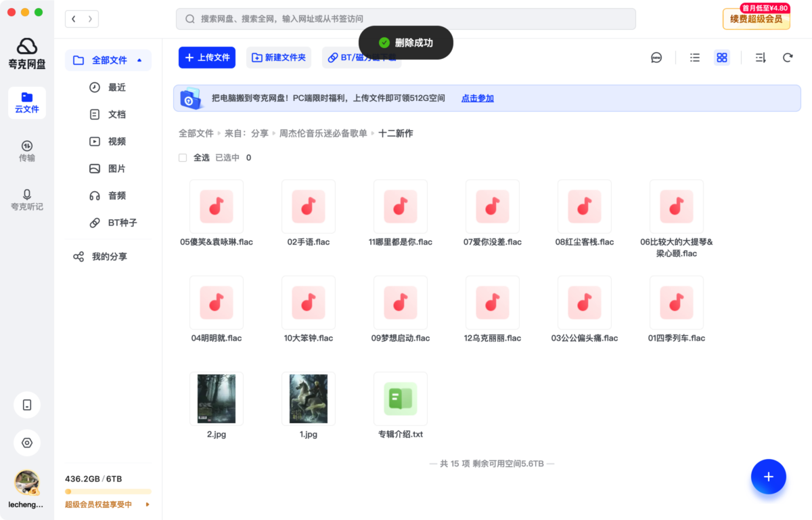
Task: Open the 2.jpg image thumbnail
Action: [x=217, y=399]
